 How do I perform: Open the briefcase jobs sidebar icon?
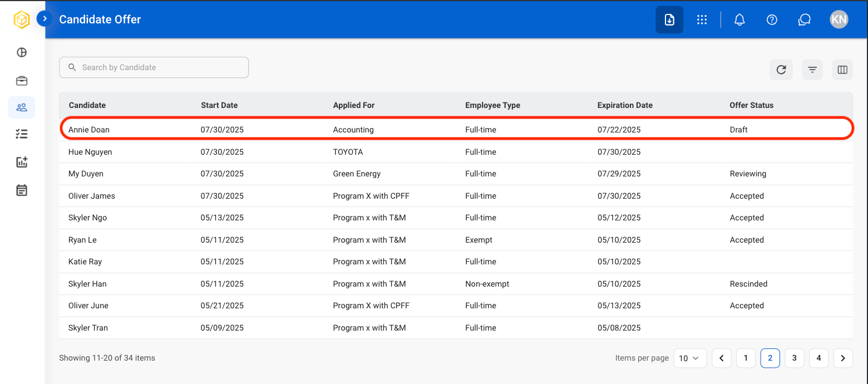pyautogui.click(x=22, y=81)
